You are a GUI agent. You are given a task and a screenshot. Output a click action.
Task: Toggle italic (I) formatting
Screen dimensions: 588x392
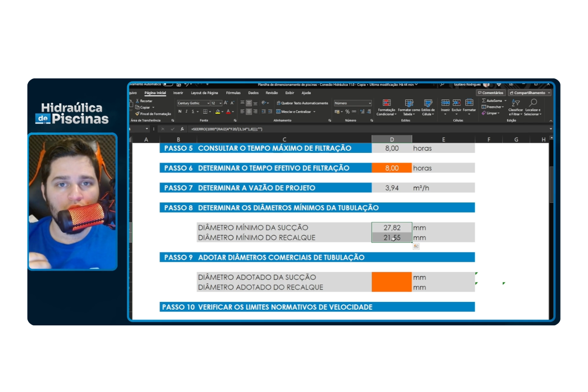pyautogui.click(x=186, y=112)
